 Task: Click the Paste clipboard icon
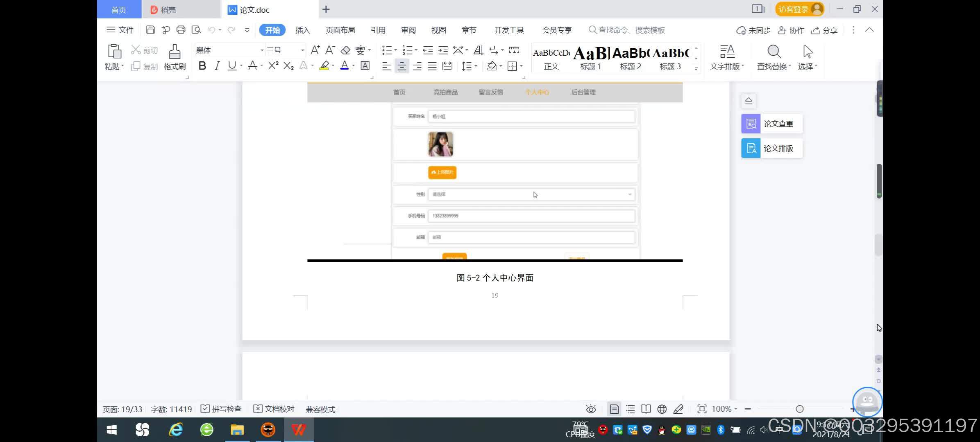coord(114,52)
